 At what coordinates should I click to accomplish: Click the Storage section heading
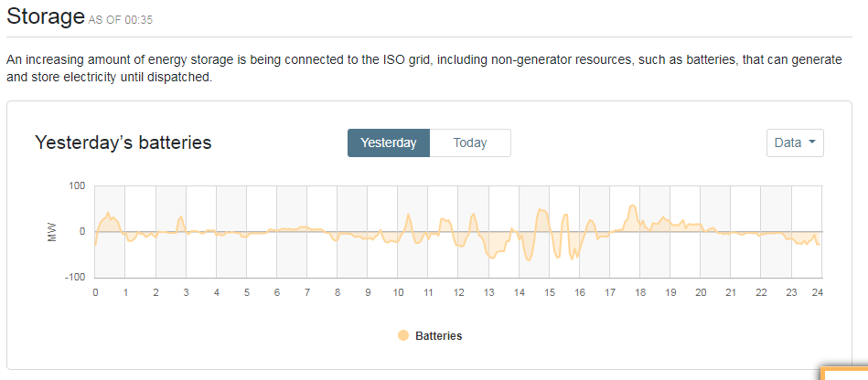[46, 17]
